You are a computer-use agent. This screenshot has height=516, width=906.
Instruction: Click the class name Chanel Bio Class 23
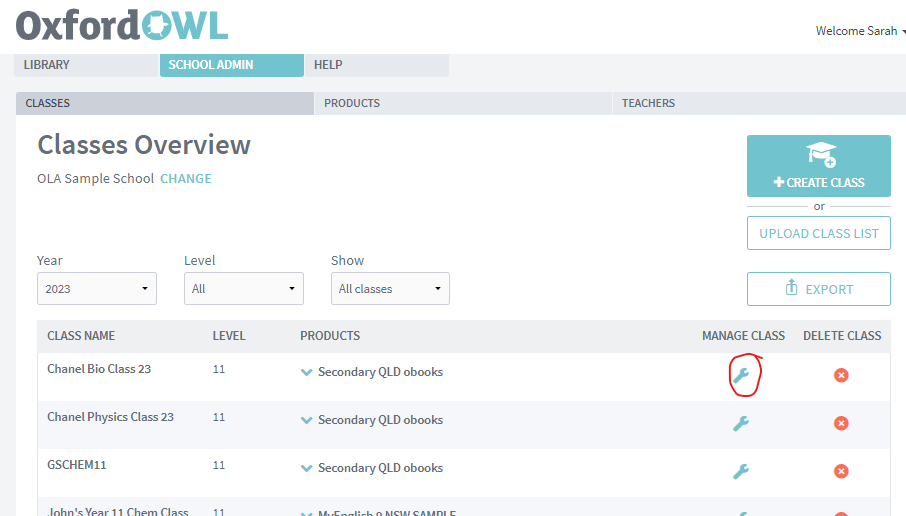tap(99, 369)
